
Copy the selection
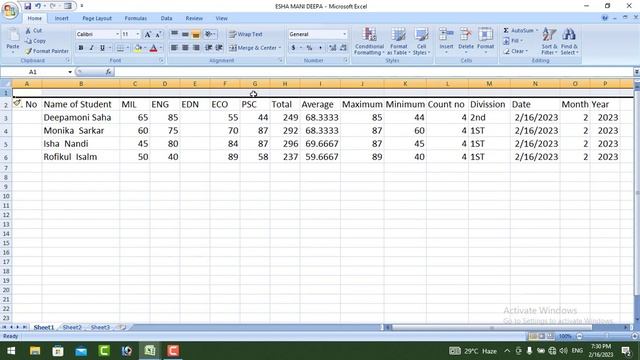36,41
